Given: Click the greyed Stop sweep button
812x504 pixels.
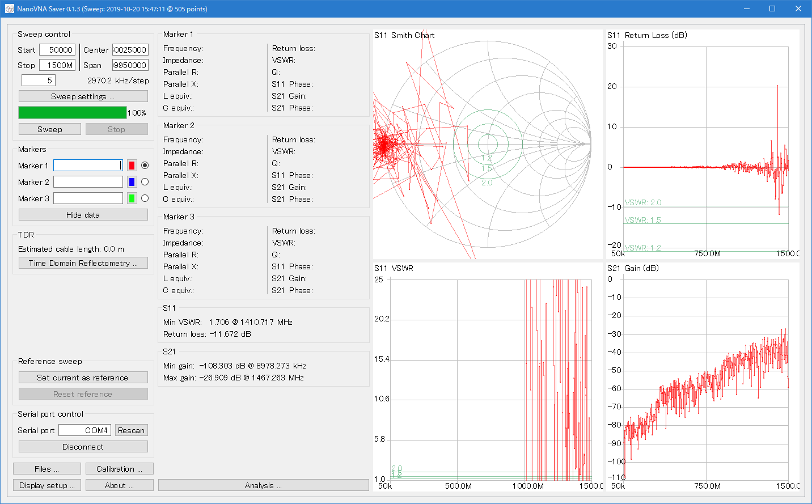Looking at the screenshot, I should [117, 129].
